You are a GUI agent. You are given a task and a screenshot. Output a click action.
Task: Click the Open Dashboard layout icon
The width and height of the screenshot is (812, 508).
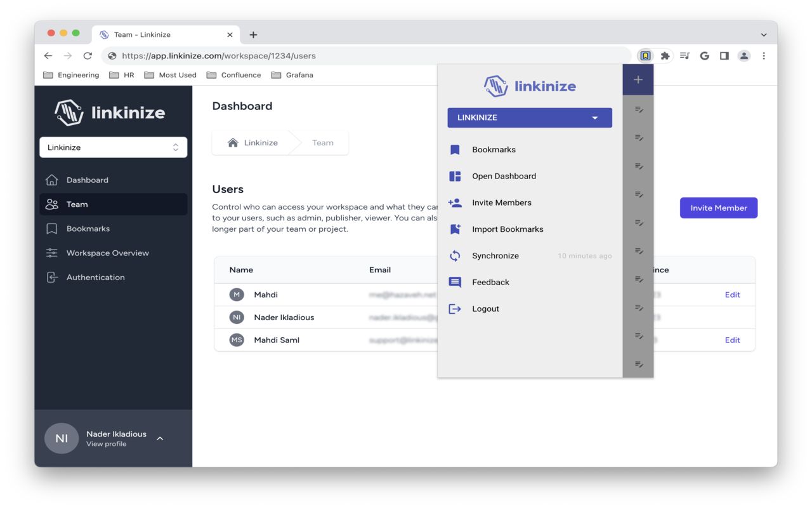pyautogui.click(x=455, y=177)
